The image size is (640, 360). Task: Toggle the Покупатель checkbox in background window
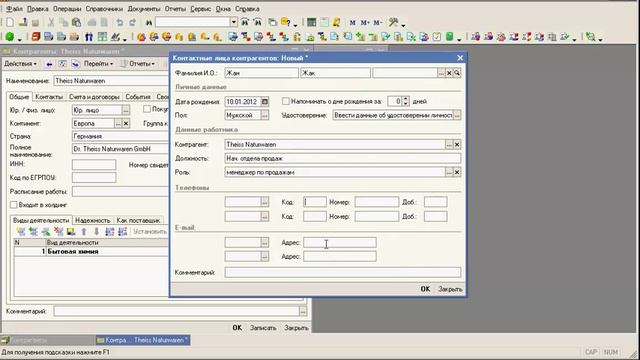pyautogui.click(x=147, y=109)
